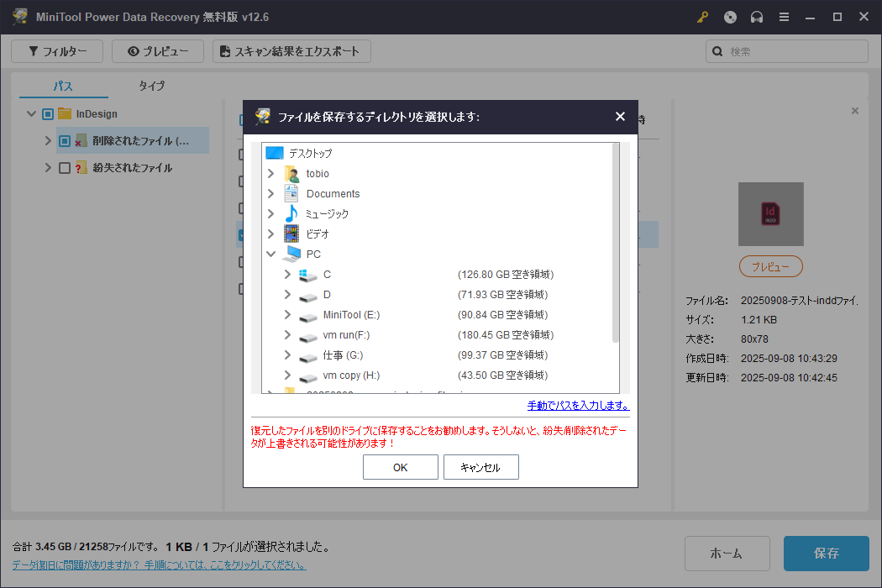Screen dimensions: 882x588
Task: Expand the vm copy (H:) drive node
Action: click(287, 375)
